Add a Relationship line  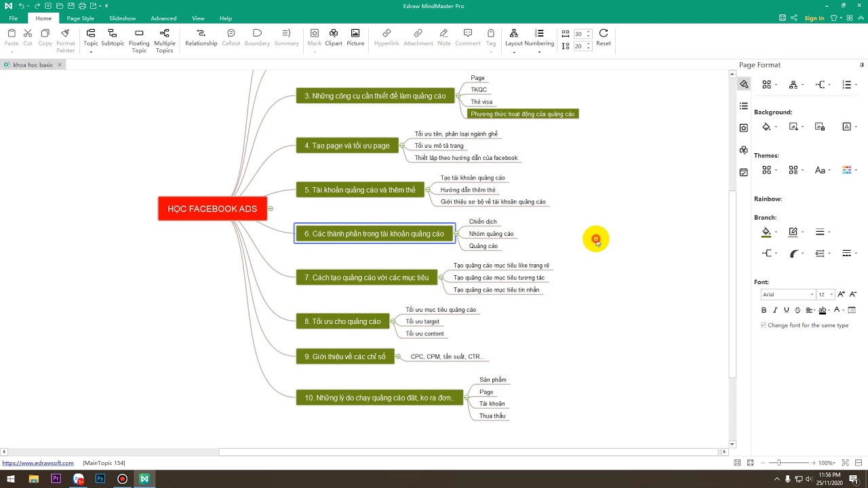[x=201, y=37]
